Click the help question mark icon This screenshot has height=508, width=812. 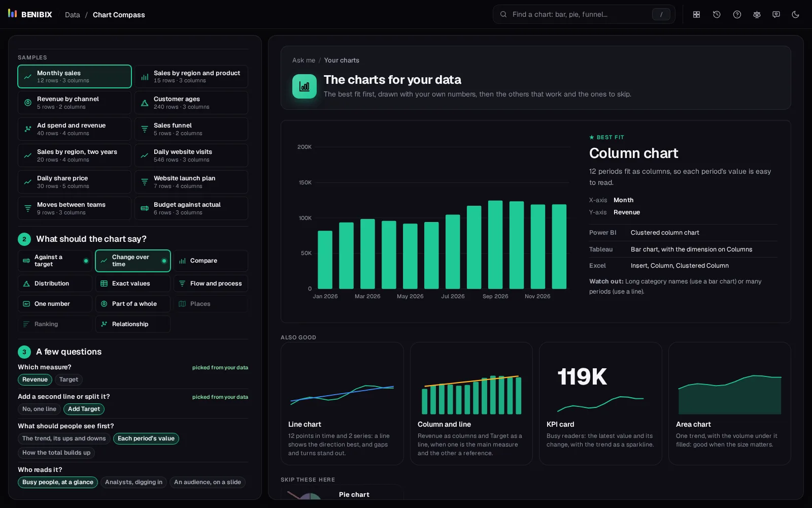737,15
